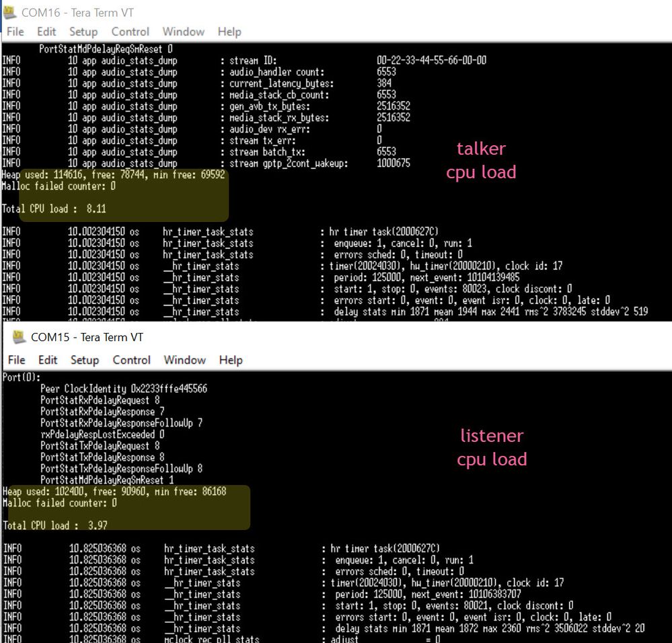The width and height of the screenshot is (672, 643).
Task: Open File menu in COM16 window
Action: tap(15, 32)
